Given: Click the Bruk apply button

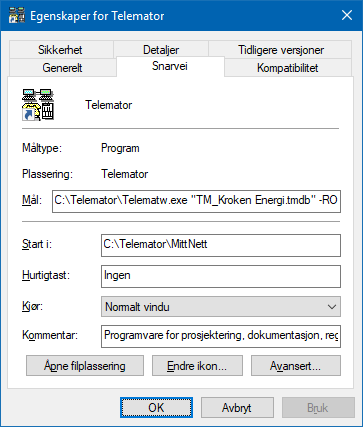Looking at the screenshot, I should tap(318, 407).
